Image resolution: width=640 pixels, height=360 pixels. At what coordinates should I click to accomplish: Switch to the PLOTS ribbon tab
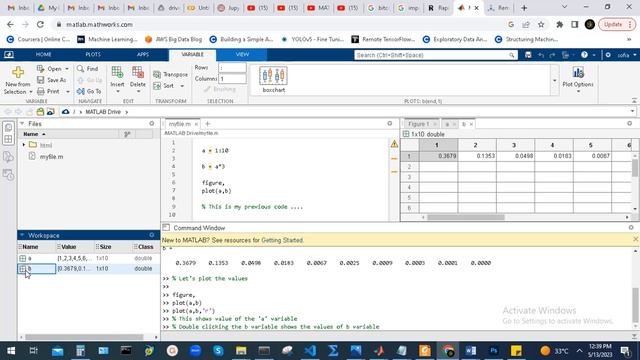tap(93, 54)
